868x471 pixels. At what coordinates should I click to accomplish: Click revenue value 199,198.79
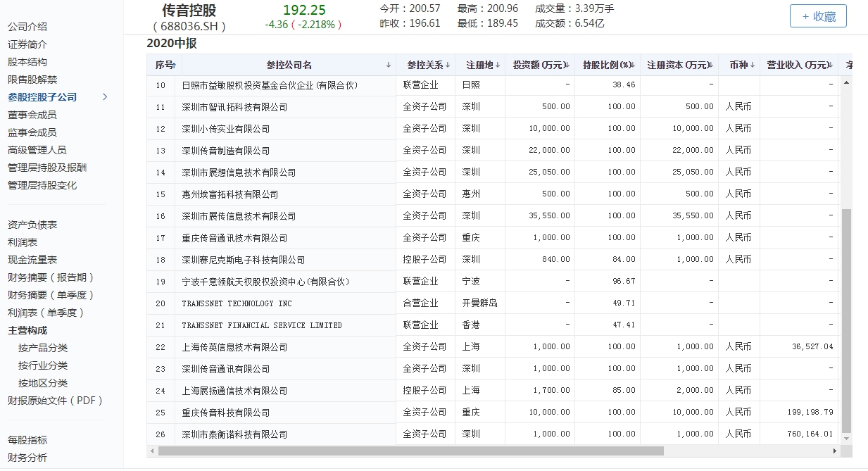[x=810, y=413]
